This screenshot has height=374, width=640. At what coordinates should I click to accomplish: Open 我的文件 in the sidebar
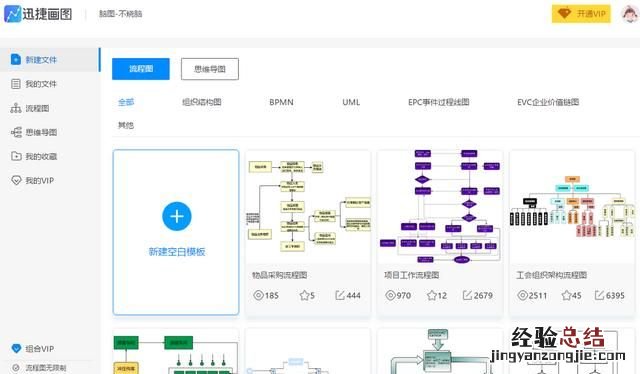[x=50, y=84]
